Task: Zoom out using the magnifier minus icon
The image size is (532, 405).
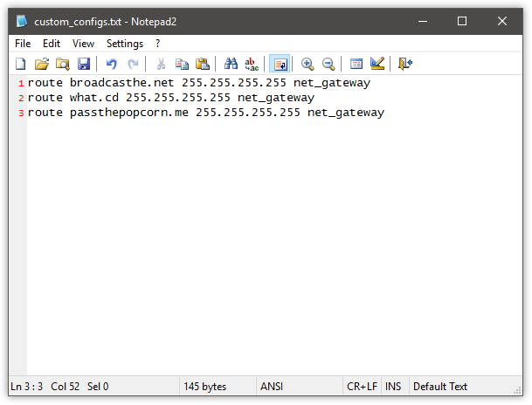Action: [x=328, y=64]
